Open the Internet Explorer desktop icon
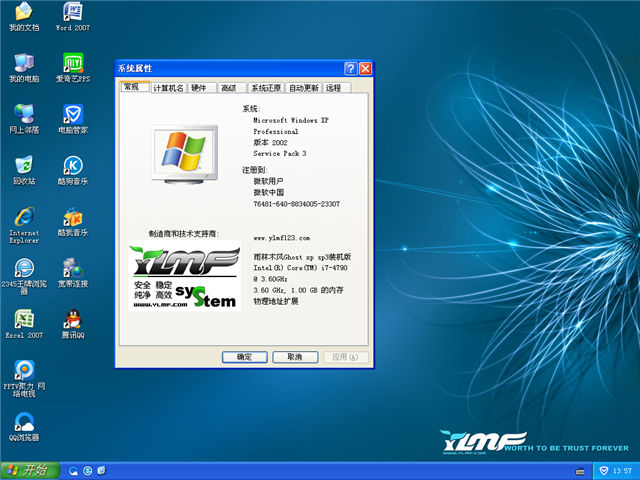This screenshot has height=480, width=640. click(x=24, y=225)
